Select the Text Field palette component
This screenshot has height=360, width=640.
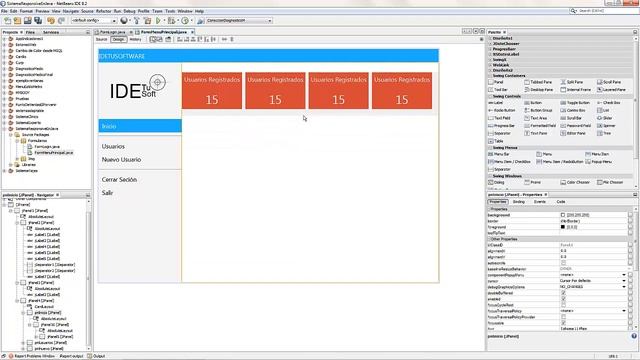coord(499,118)
